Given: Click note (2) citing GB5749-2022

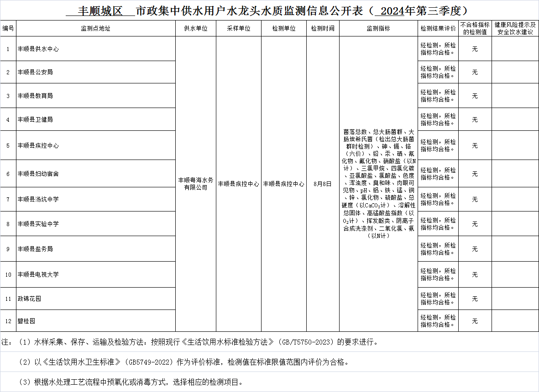Looking at the screenshot, I should [184, 362].
